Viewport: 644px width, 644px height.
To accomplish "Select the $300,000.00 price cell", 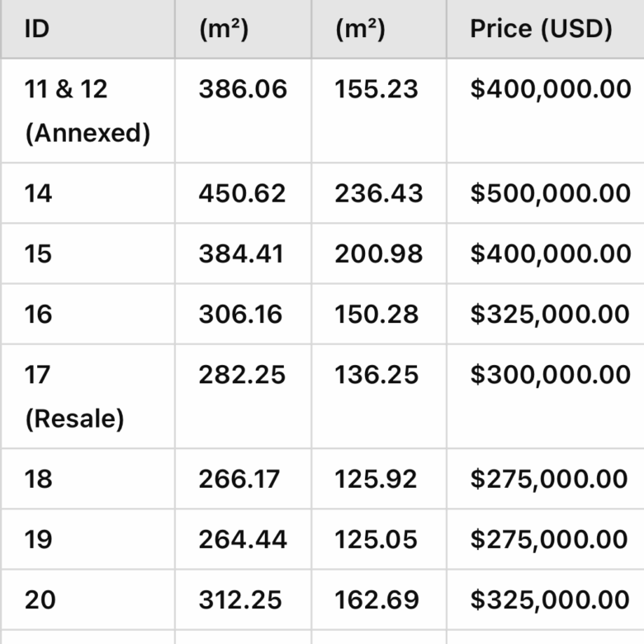I will [551, 375].
